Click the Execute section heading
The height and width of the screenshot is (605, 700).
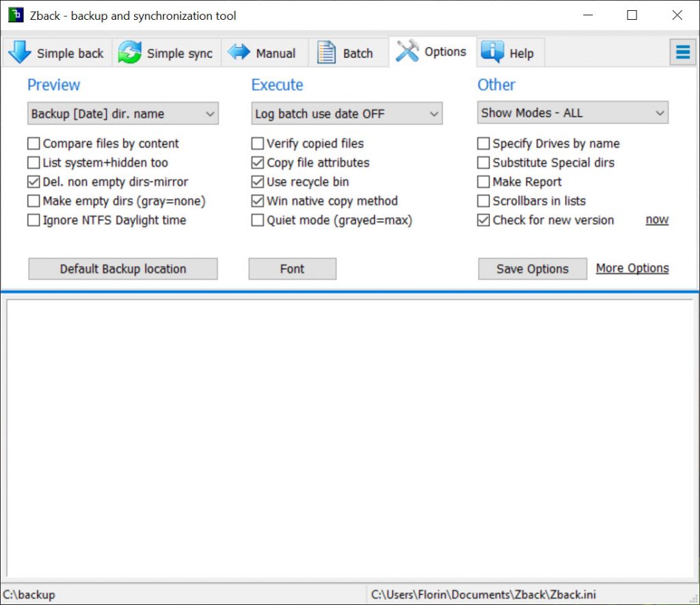pos(278,85)
